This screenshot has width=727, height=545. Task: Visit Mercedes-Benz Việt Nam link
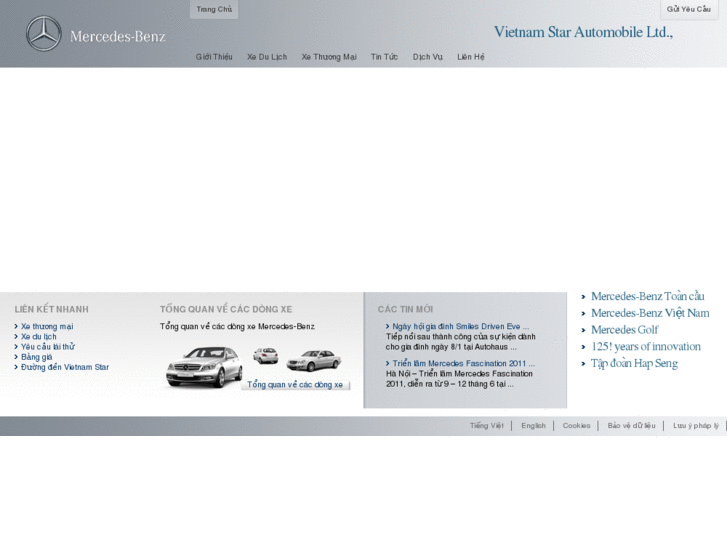pyautogui.click(x=650, y=313)
